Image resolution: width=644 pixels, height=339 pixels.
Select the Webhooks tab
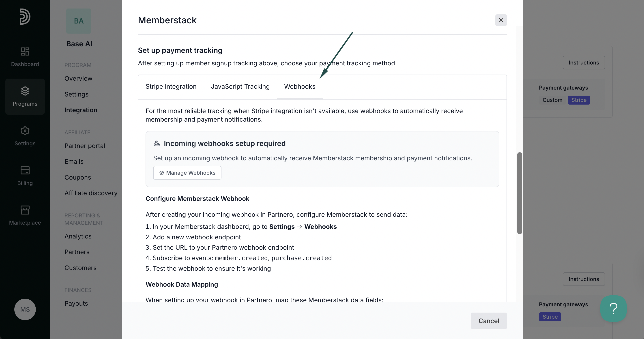click(x=300, y=86)
